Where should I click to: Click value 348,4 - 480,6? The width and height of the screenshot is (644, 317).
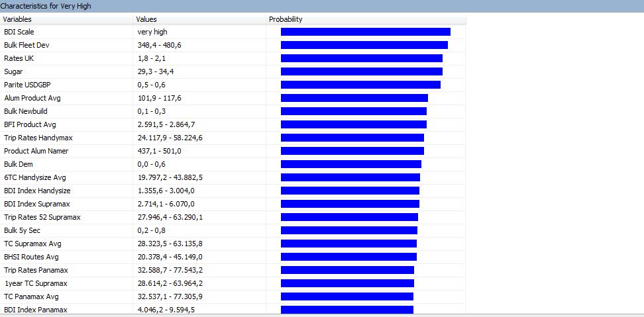(x=160, y=45)
